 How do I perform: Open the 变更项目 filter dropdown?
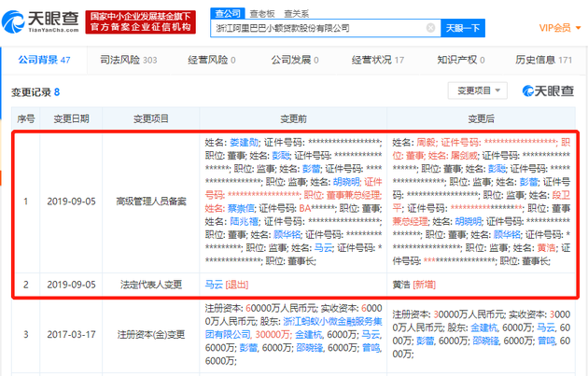478,91
